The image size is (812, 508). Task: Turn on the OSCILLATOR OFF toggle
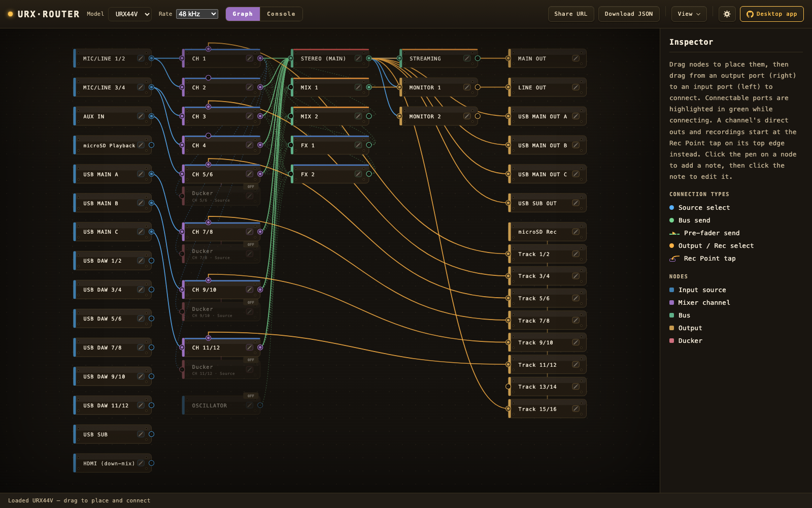251,396
